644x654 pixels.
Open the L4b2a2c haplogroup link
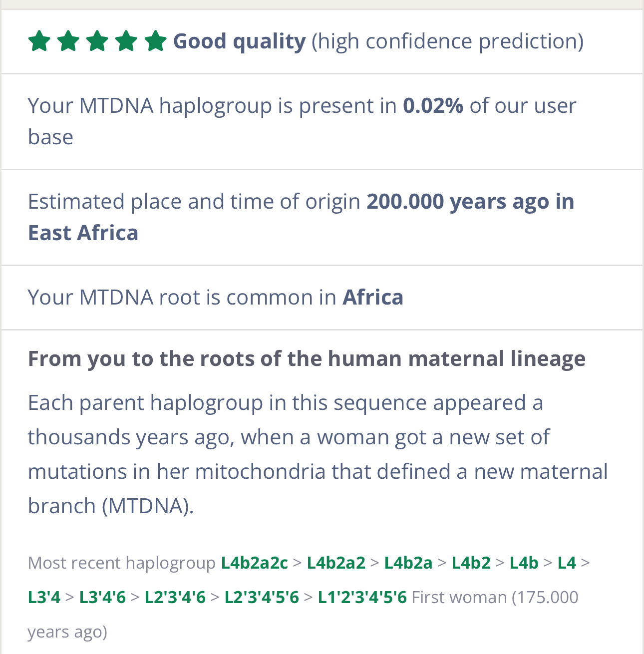pyautogui.click(x=255, y=563)
